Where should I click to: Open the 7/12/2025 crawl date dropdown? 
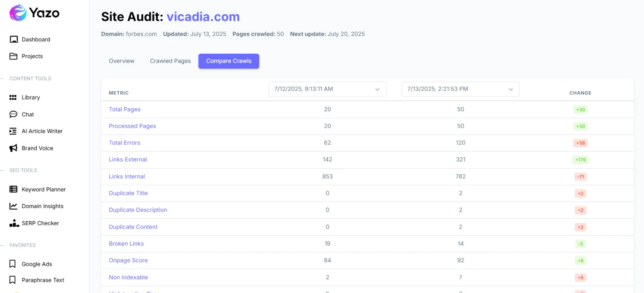click(x=327, y=89)
